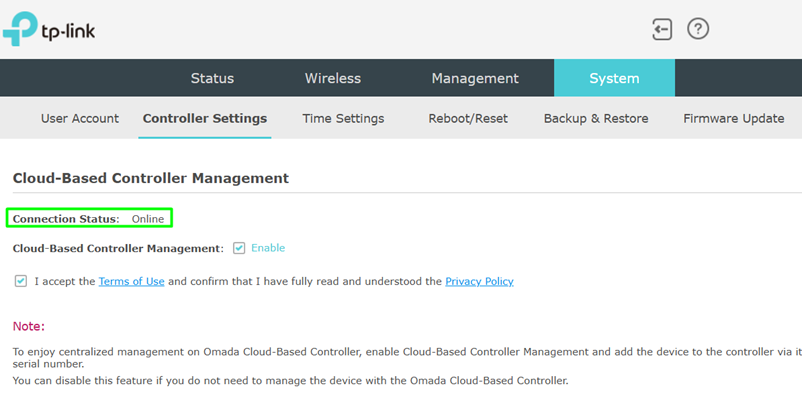Viewport: 802px width, 413px height.
Task: Open the Status tab
Action: click(x=212, y=78)
